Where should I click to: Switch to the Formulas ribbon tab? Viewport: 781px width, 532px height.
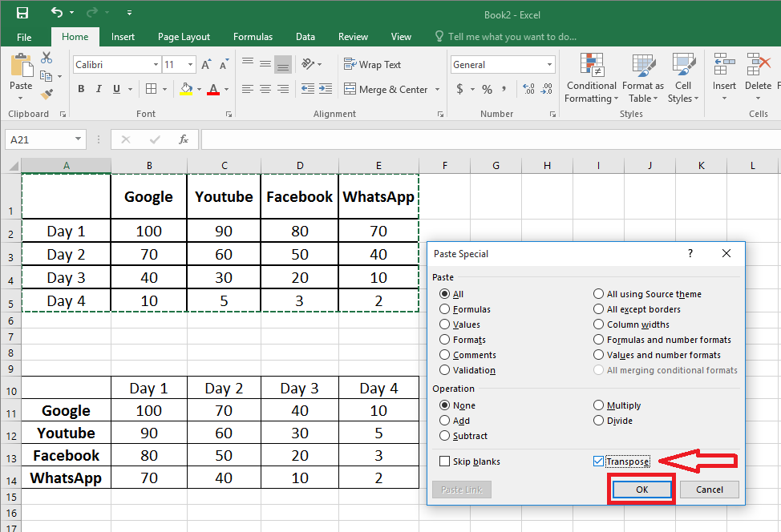[x=253, y=36]
